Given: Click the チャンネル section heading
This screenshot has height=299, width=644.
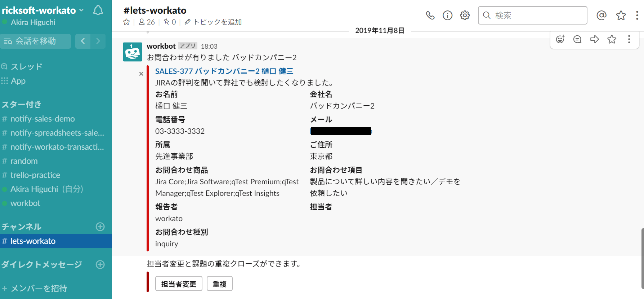Looking at the screenshot, I should (22, 227).
